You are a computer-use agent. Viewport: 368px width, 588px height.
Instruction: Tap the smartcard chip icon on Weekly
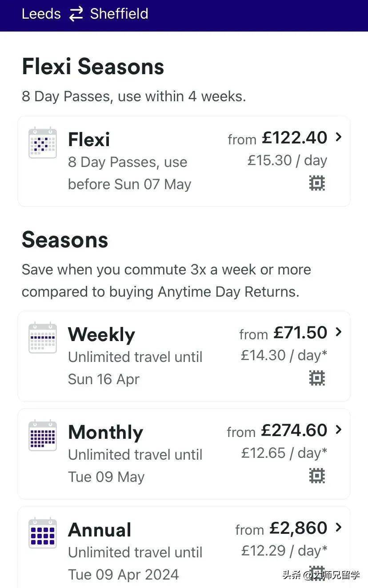point(317,378)
